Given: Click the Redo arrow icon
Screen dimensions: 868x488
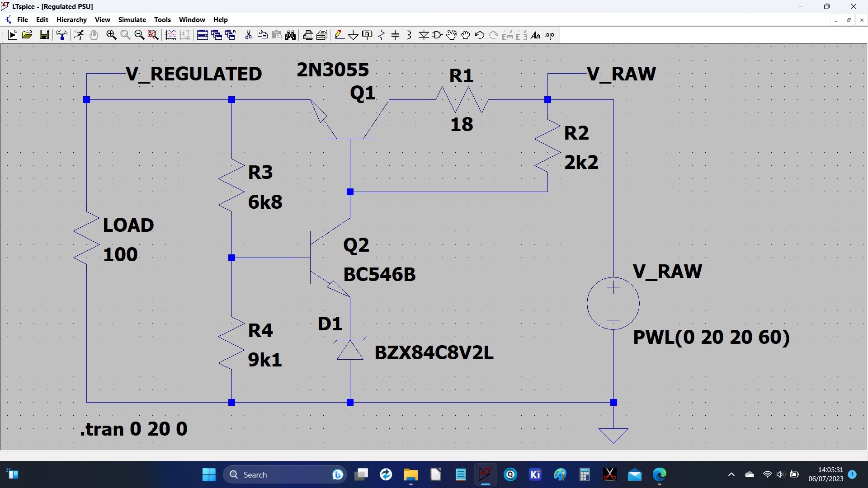Looking at the screenshot, I should click(x=494, y=35).
